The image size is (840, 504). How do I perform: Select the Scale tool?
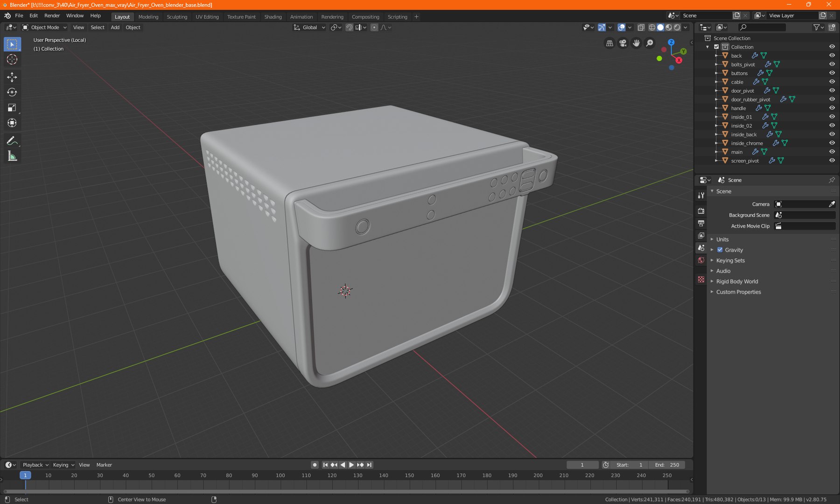[12, 108]
